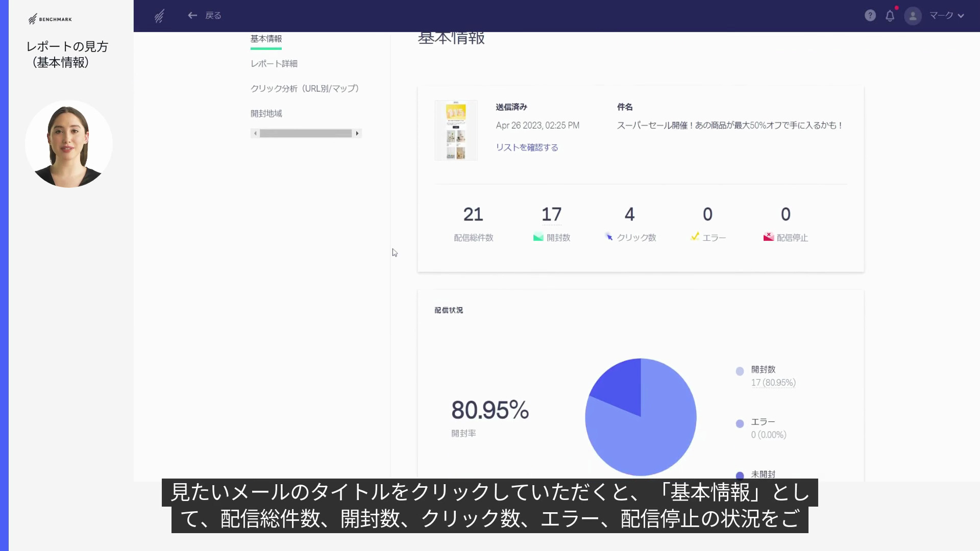Switch to the レポート詳細 section

click(x=274, y=63)
